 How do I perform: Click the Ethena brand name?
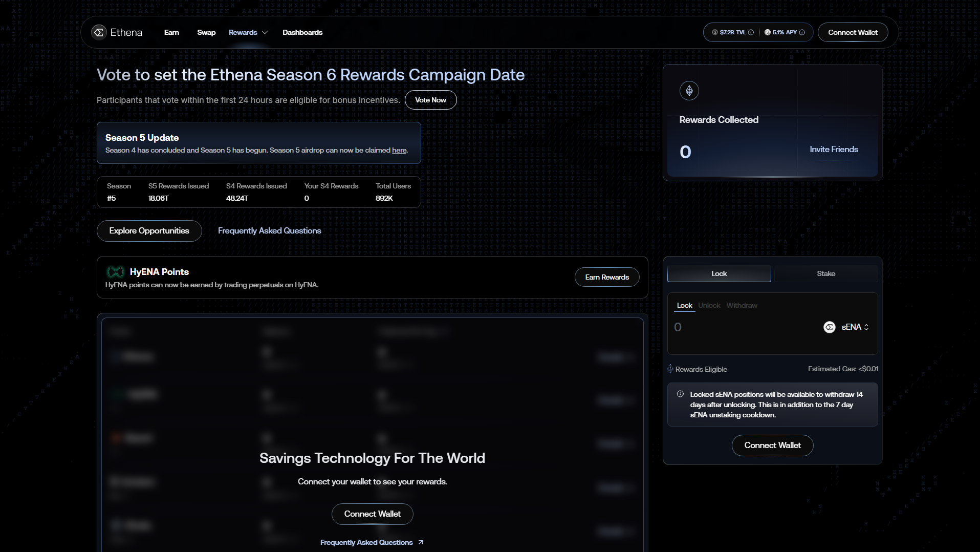point(126,32)
